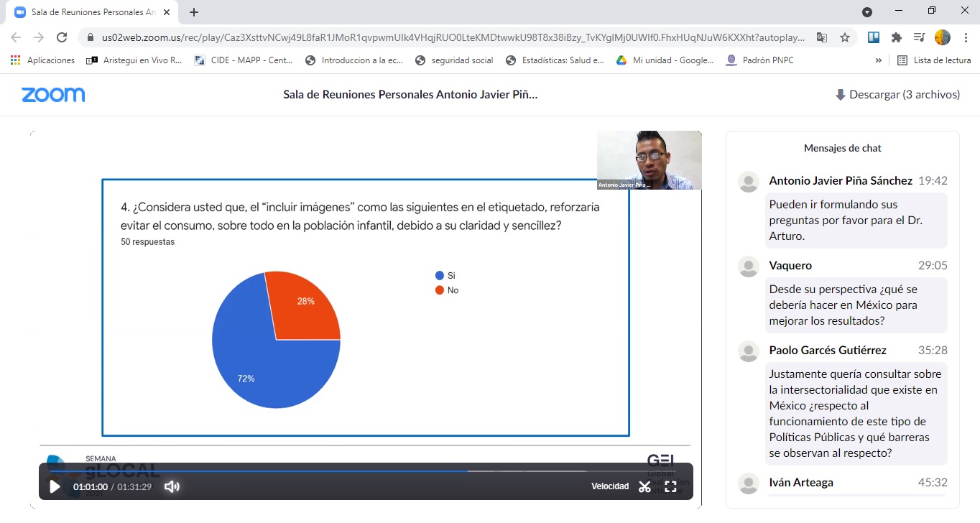View site security lock information
The width and height of the screenshot is (980, 523).
click(x=91, y=37)
